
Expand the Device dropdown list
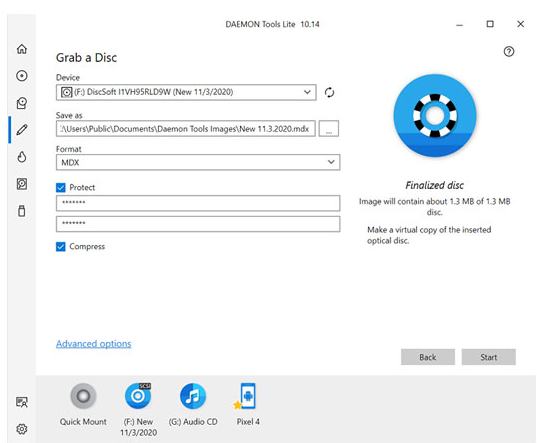tap(186, 92)
